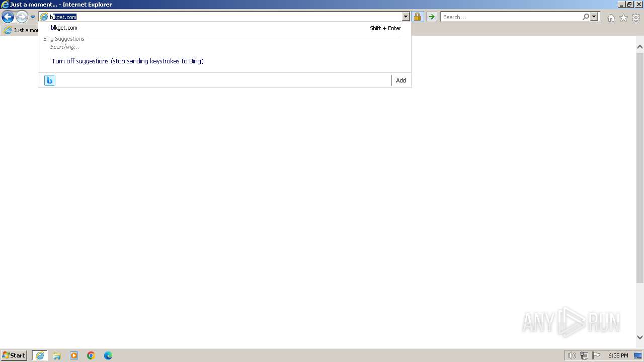
Task: Click the green Go arrow button
Action: pyautogui.click(x=431, y=17)
